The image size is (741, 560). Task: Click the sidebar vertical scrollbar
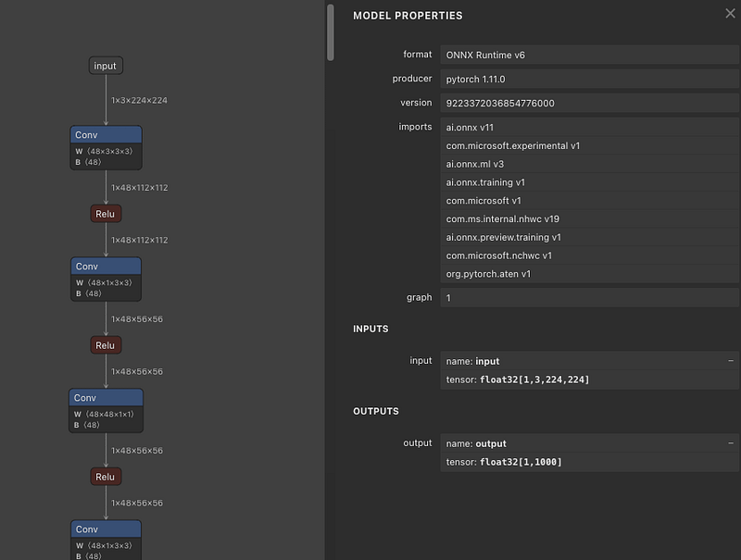(x=331, y=32)
